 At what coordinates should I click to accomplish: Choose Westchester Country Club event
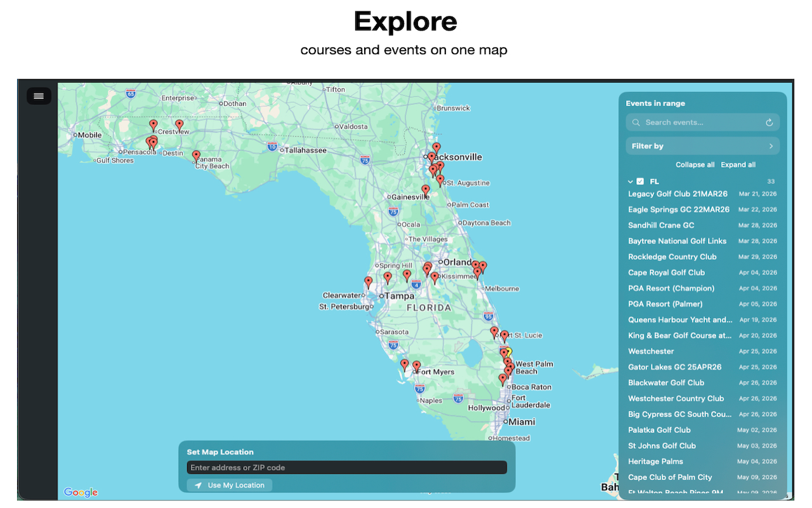702,399
